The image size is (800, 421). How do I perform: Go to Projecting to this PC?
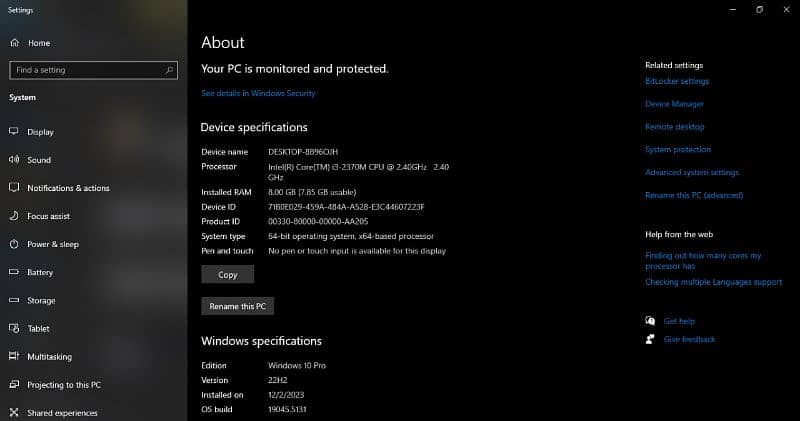[63, 385]
